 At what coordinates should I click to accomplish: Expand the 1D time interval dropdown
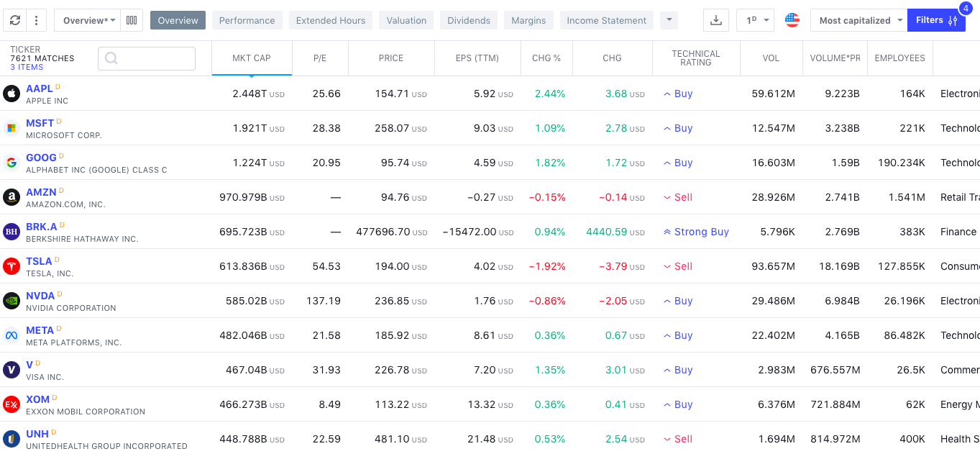point(755,20)
